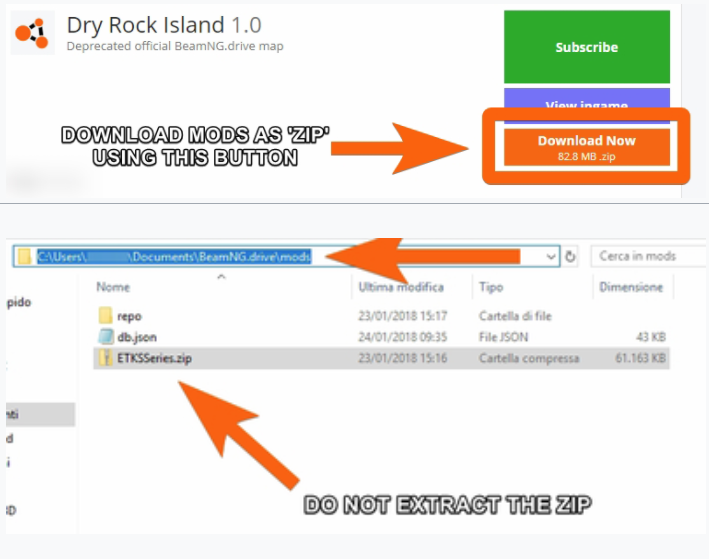Click the Download Now 82.8 MB button
Screen dimensions: 709x559
tap(586, 148)
